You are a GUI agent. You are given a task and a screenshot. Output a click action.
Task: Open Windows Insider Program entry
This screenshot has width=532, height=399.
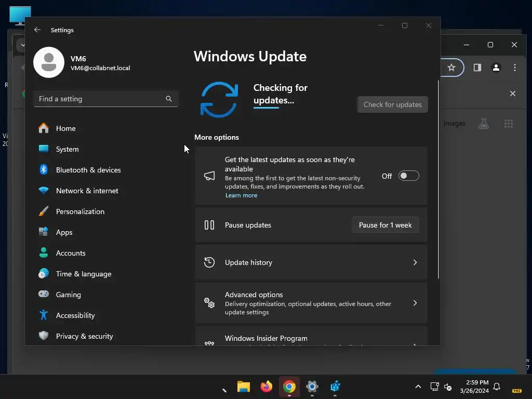click(311, 337)
